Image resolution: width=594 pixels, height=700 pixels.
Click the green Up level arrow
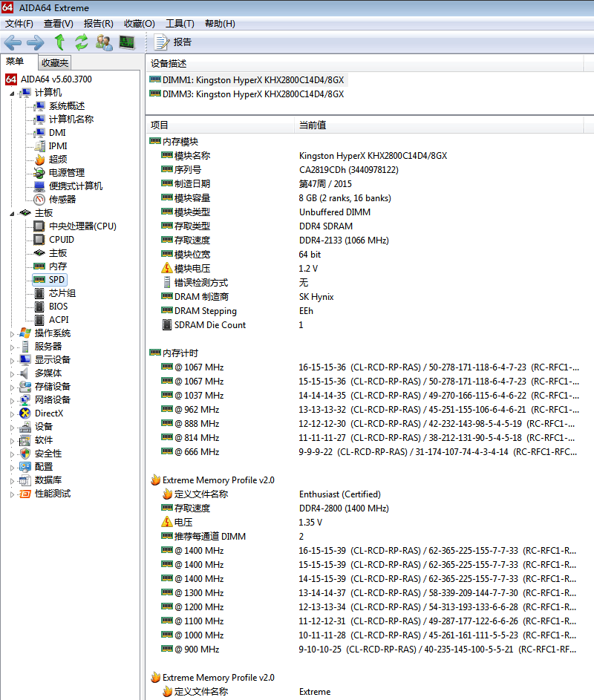(x=59, y=42)
